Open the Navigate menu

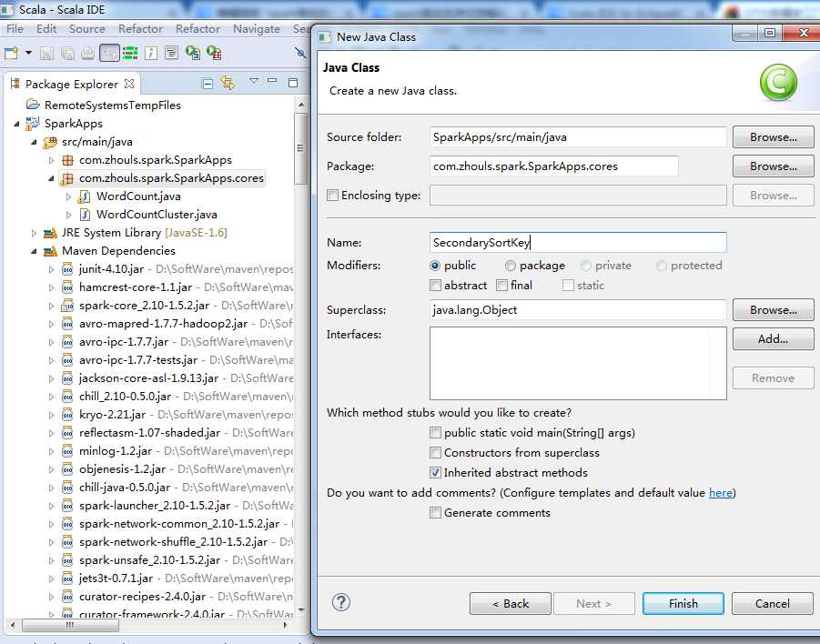(257, 29)
